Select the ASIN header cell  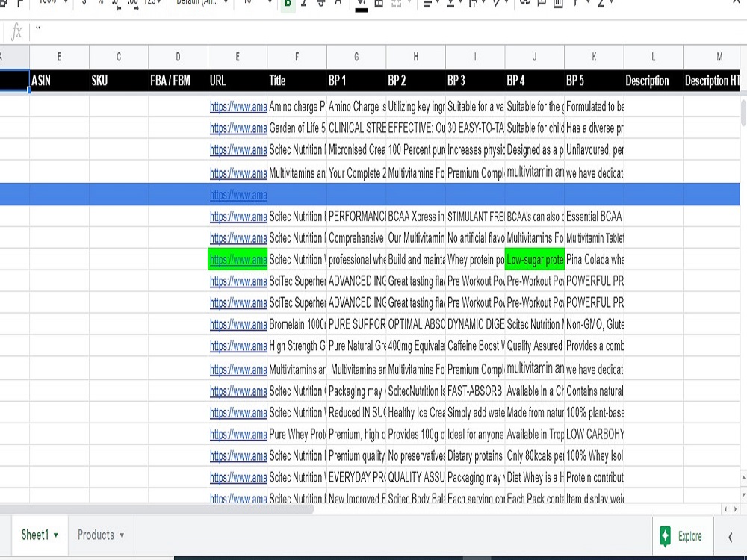tap(59, 81)
